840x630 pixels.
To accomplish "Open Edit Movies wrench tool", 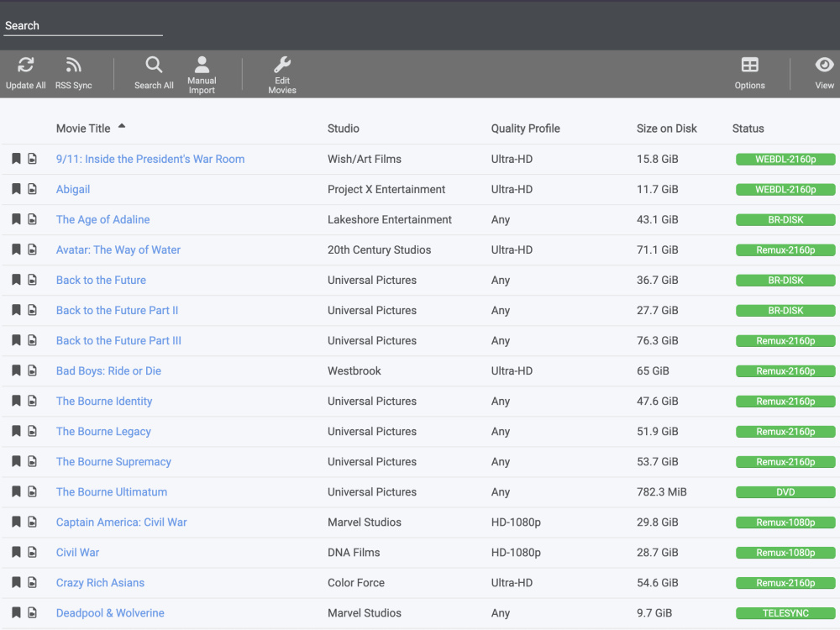I will tap(281, 75).
